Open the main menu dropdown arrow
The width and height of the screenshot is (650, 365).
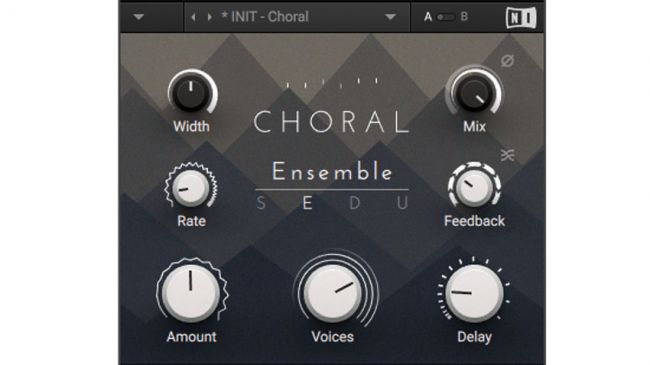click(138, 17)
